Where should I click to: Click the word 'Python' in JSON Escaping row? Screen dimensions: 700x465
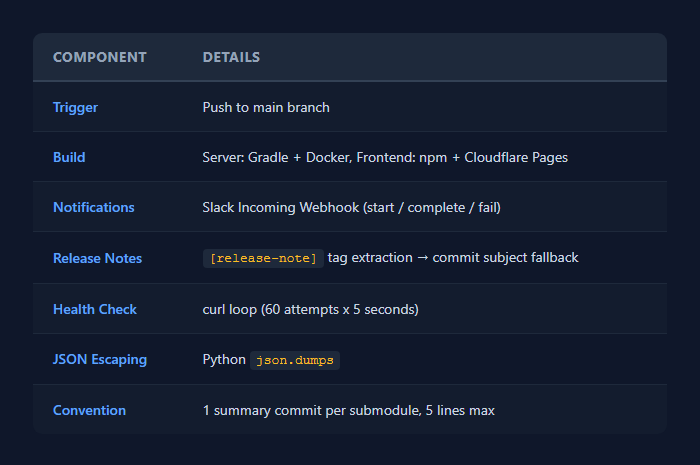(x=224, y=359)
